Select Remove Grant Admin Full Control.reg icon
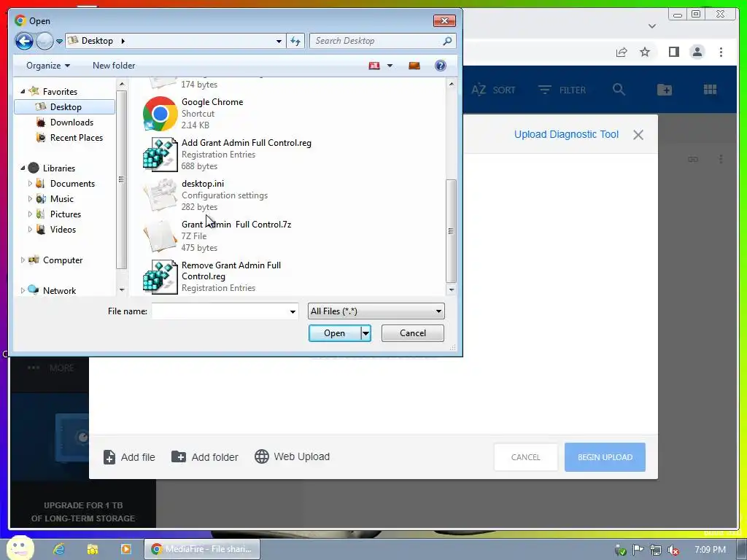Image resolution: width=747 pixels, height=560 pixels. 160,276
